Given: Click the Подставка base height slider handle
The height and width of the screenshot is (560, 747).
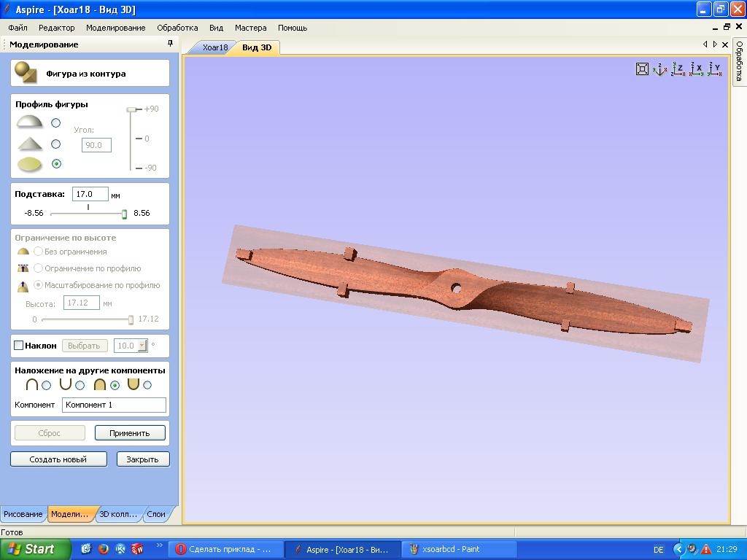Looking at the screenshot, I should (124, 214).
